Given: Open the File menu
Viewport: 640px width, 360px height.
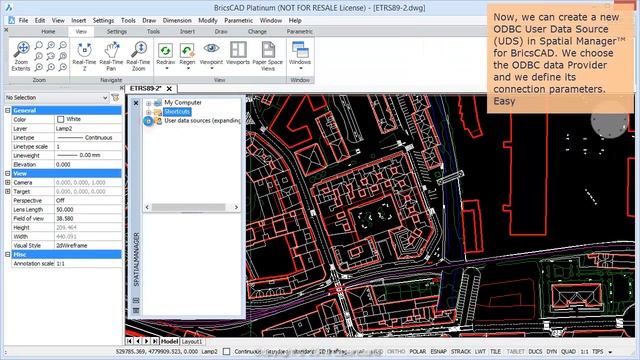Looking at the screenshot, I should 23,20.
